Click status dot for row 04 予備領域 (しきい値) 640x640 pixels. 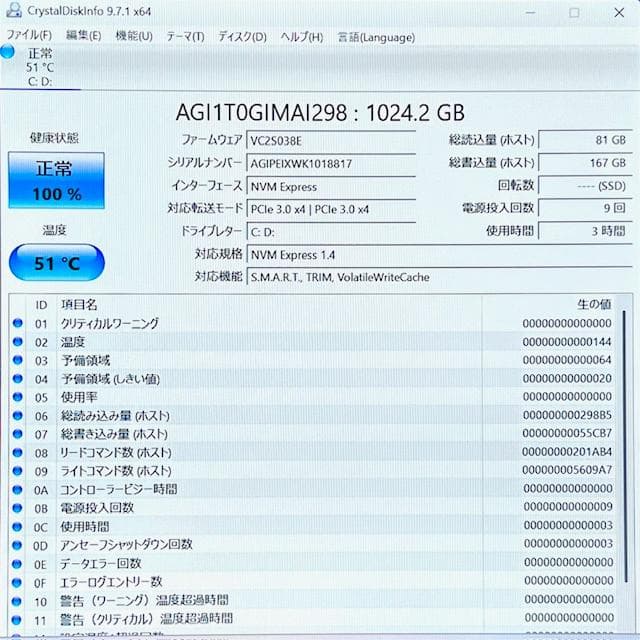pos(18,378)
